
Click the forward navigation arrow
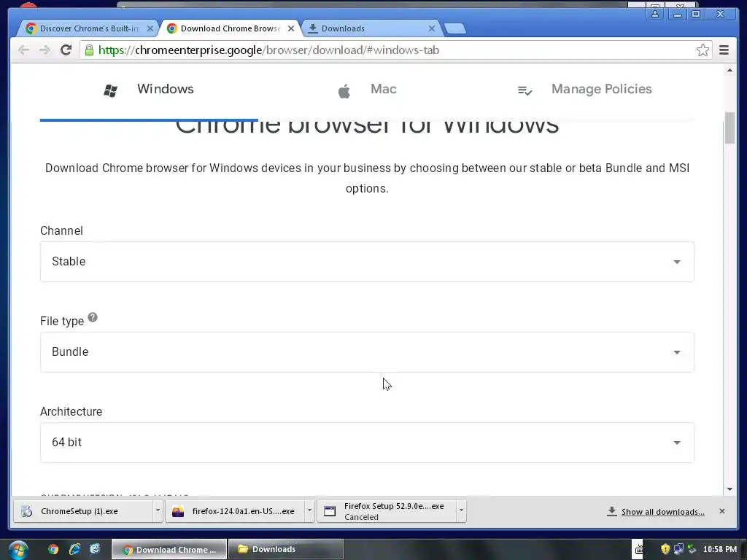44,50
